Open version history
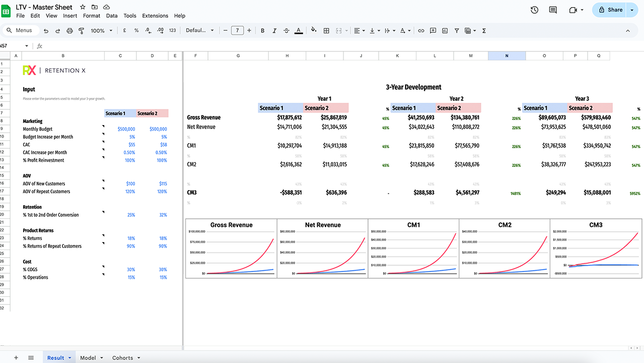Viewport: 644px width, 363px height. [x=534, y=10]
